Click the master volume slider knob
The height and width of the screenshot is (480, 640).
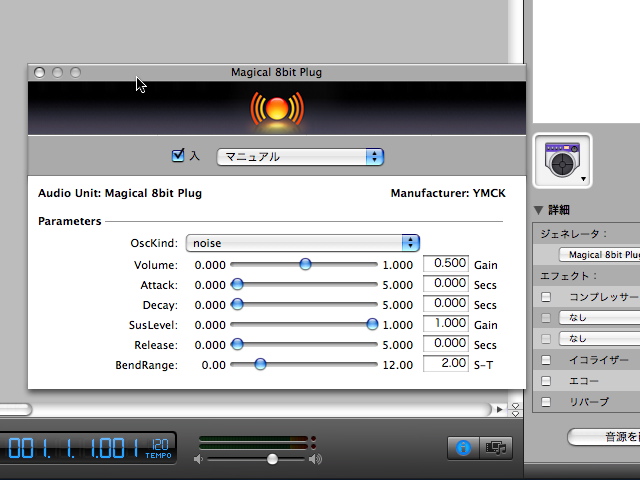[x=272, y=459]
